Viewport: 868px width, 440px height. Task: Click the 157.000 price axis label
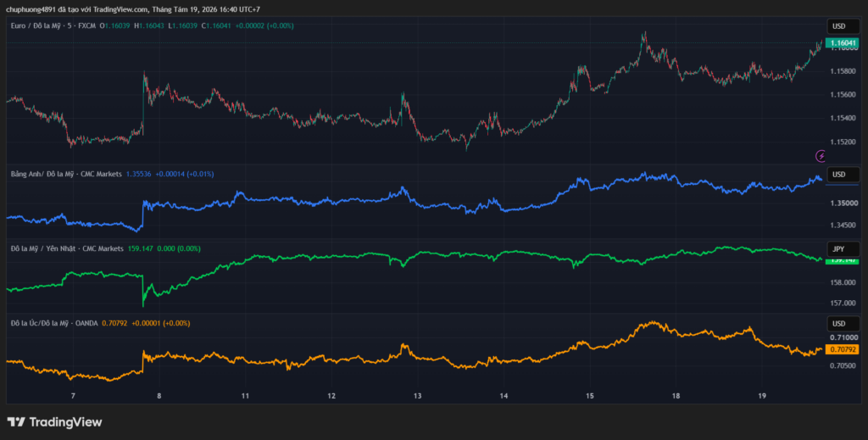844,303
